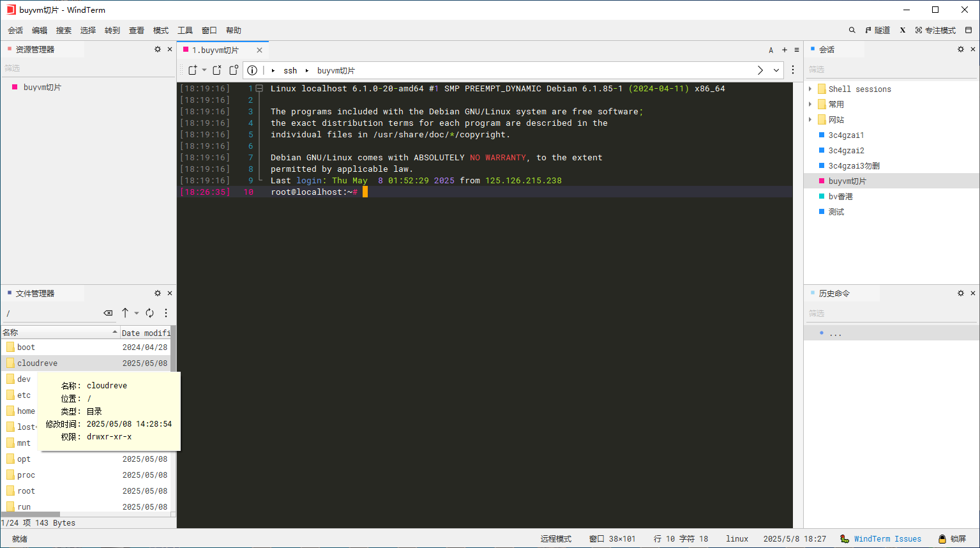Viewport: 980px width, 548px height.
Task: Expand the buyvm切片 segment arrow in the address bar
Action: pos(306,70)
